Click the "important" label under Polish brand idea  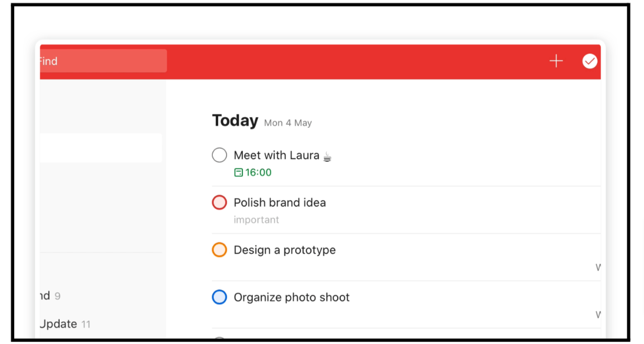[x=256, y=220]
